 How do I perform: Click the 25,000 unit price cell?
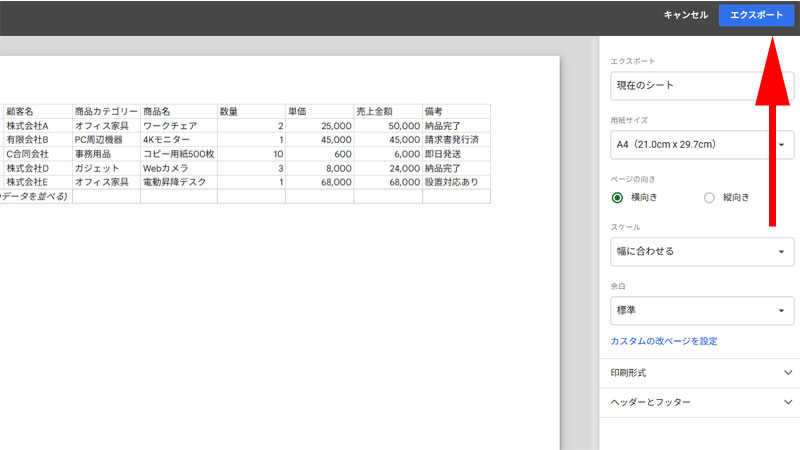coord(319,126)
